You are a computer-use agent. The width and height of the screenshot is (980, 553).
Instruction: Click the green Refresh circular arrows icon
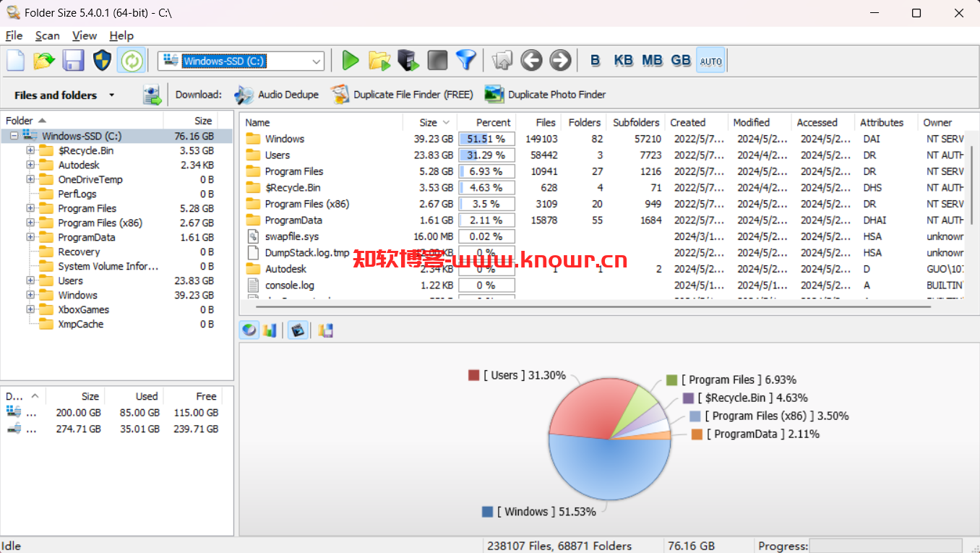pyautogui.click(x=131, y=61)
